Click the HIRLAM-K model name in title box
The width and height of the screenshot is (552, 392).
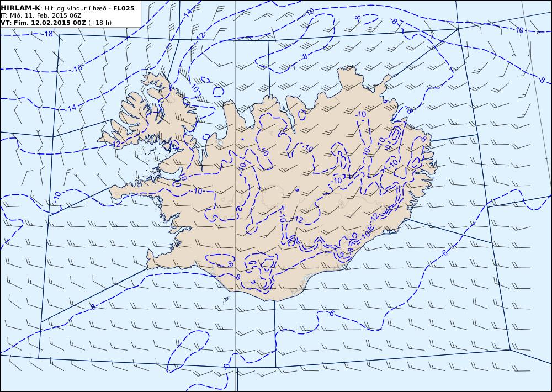click(20, 8)
